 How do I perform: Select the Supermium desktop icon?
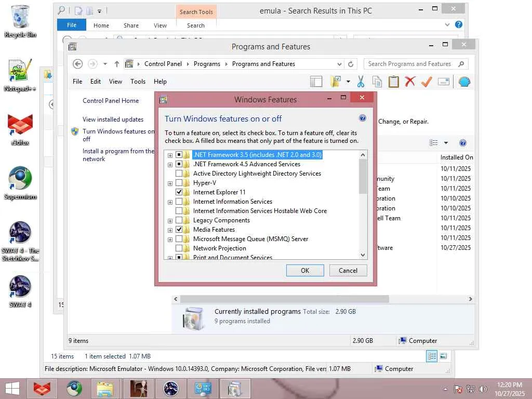(x=20, y=183)
